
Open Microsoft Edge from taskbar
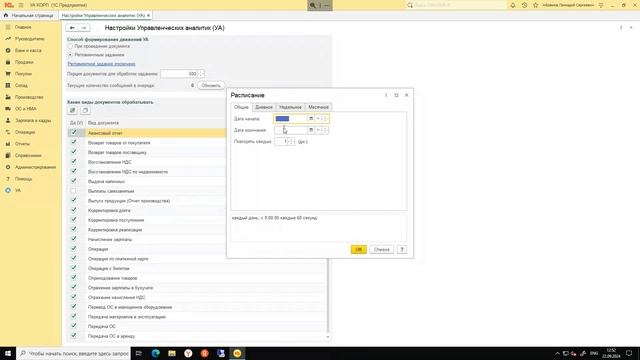point(156,353)
